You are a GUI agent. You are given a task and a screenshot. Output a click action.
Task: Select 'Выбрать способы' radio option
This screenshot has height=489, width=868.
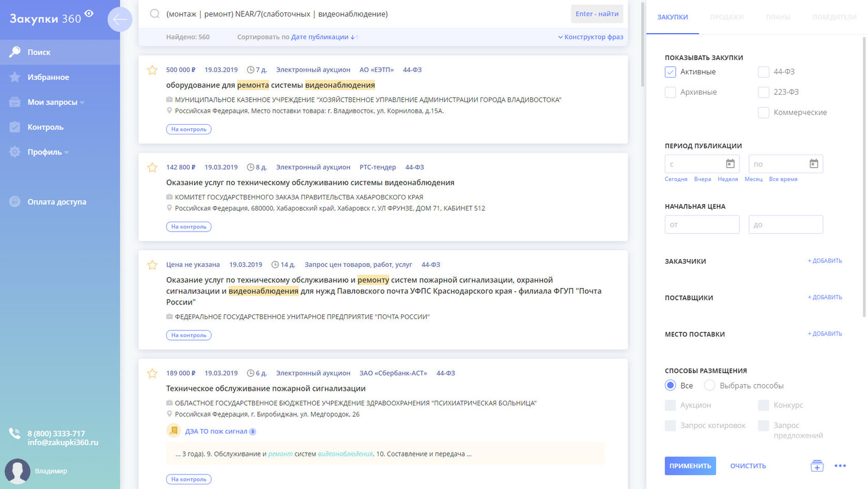coord(709,386)
